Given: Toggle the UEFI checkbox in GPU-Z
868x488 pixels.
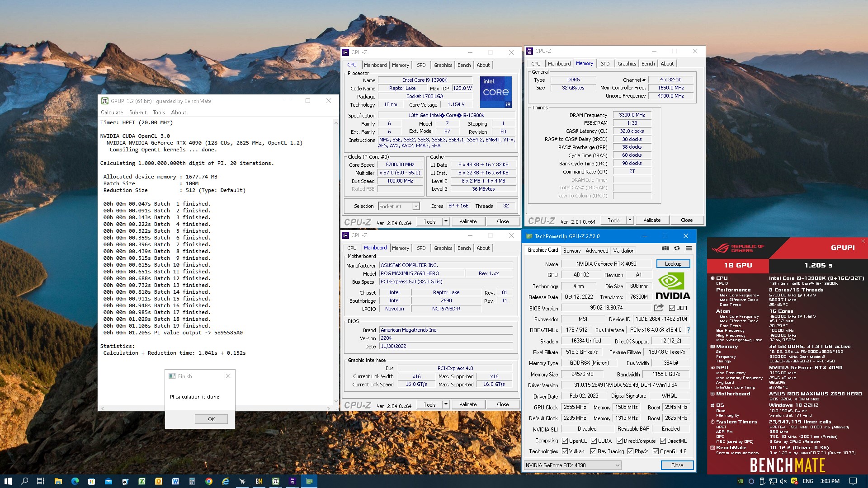Looking at the screenshot, I should 672,308.
